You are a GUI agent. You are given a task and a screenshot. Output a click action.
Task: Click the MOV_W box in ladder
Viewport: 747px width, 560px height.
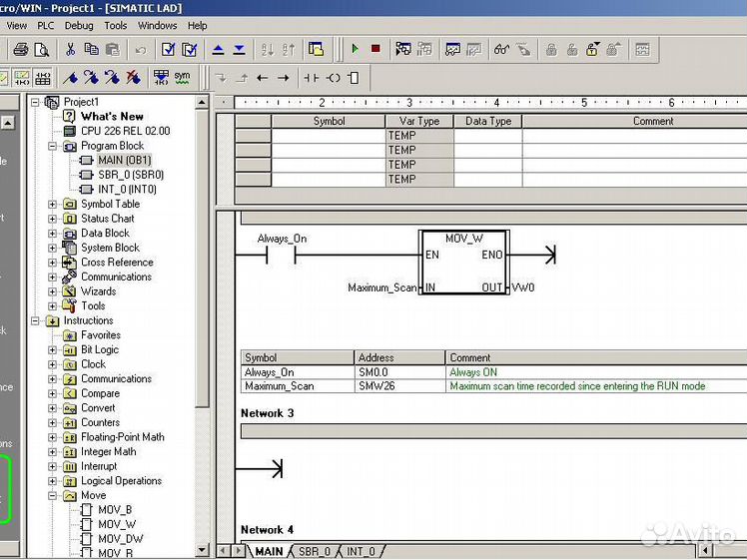pos(464,263)
